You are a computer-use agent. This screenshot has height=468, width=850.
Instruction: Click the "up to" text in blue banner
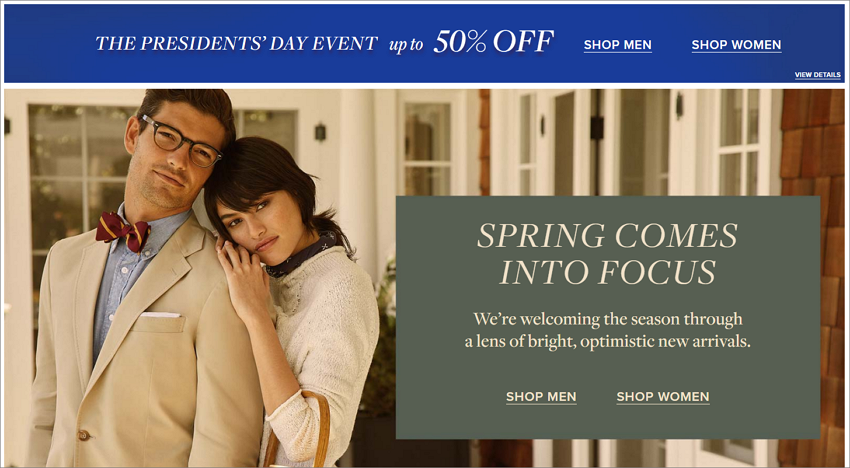pos(405,46)
